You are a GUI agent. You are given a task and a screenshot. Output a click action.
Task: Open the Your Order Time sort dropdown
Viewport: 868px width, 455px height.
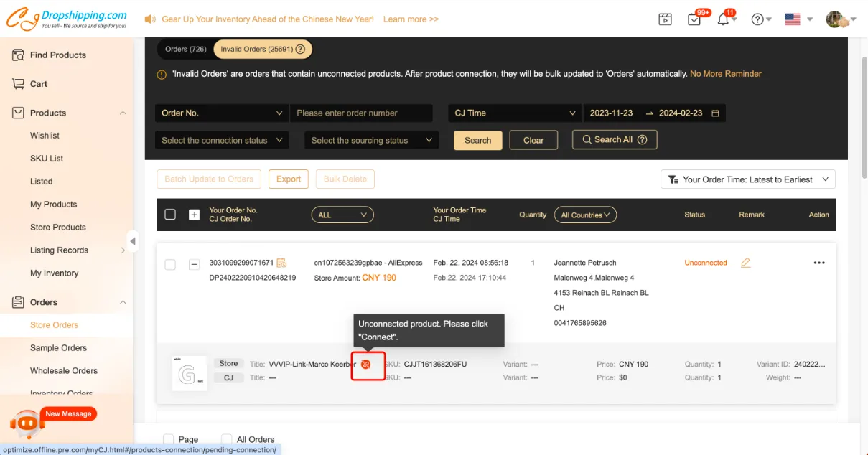[747, 179]
